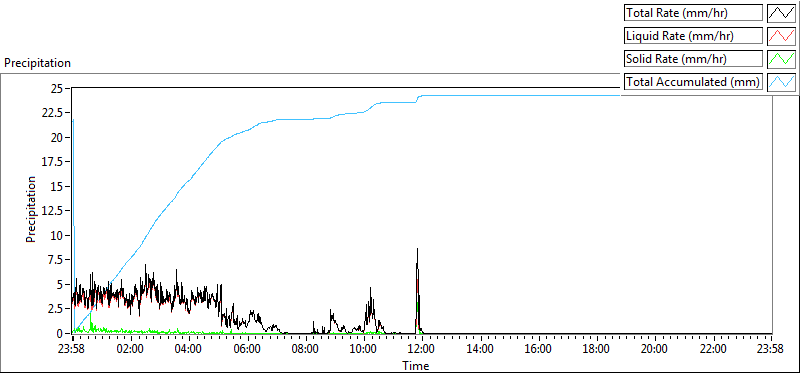Viewport: 800px width, 373px height.
Task: Click the 0 y-axis value
Action: coord(60,333)
